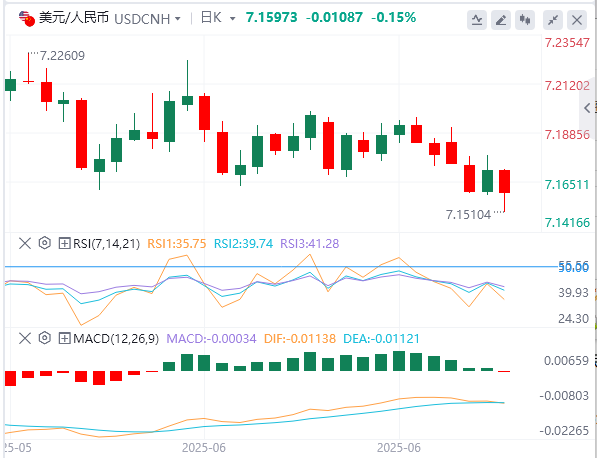Image resolution: width=597 pixels, height=458 pixels.
Task: Expand the MACD(12,26,9) panel plus box
Action: click(64, 338)
